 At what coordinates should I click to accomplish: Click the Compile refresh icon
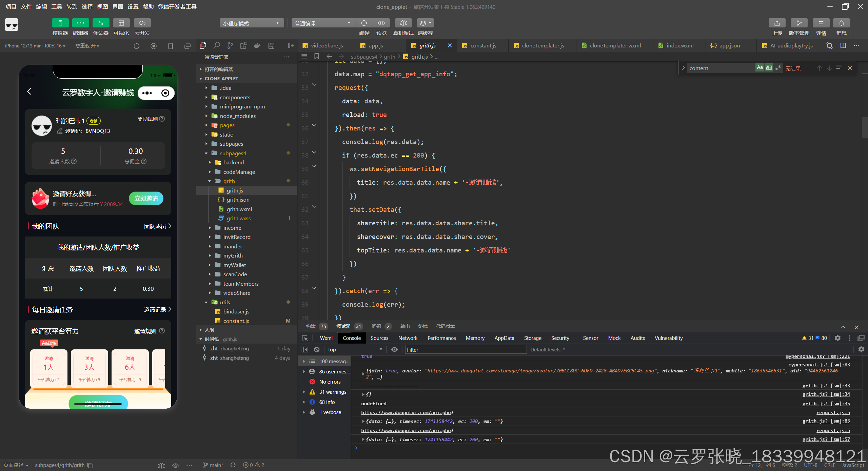[x=364, y=23]
